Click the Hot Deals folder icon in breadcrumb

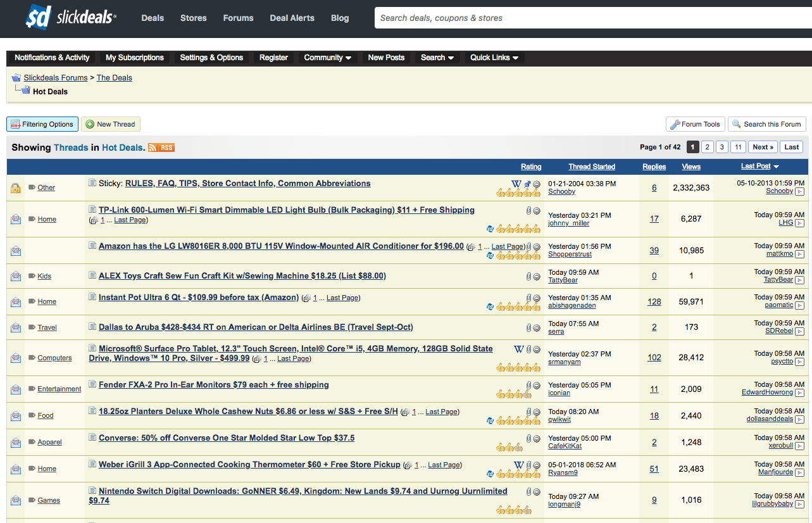(25, 91)
